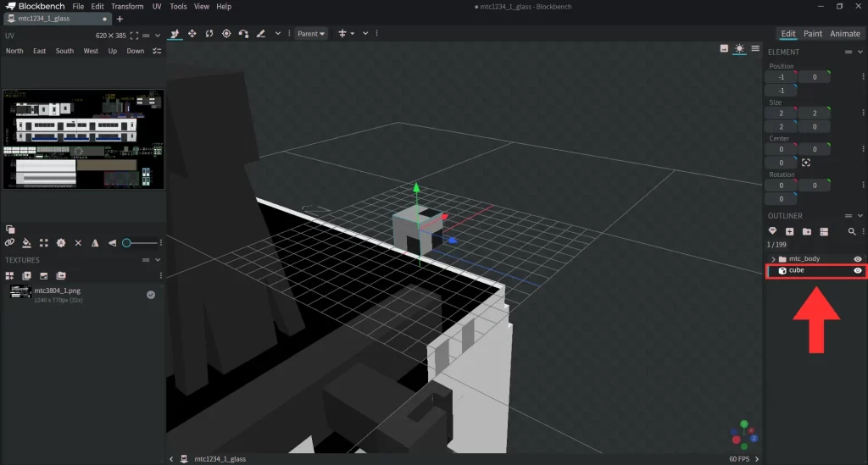Toggle viewport shading sun icon
Viewport: 868px width, 465px height.
[739, 48]
